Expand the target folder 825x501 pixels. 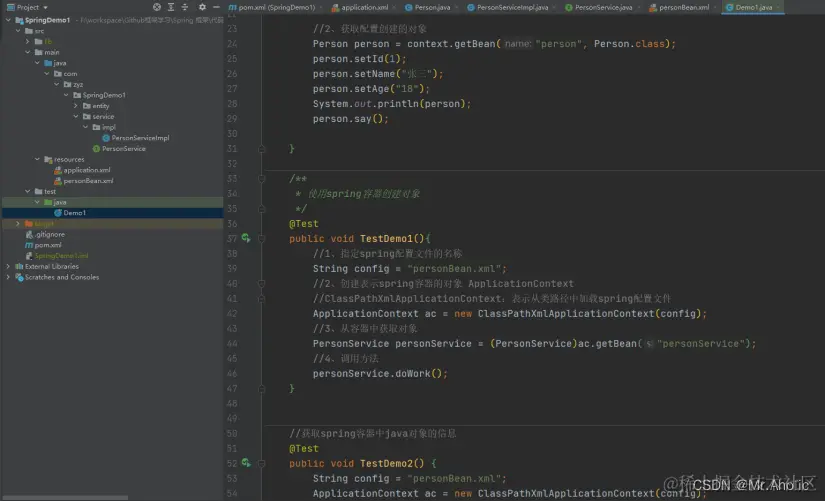(18, 224)
